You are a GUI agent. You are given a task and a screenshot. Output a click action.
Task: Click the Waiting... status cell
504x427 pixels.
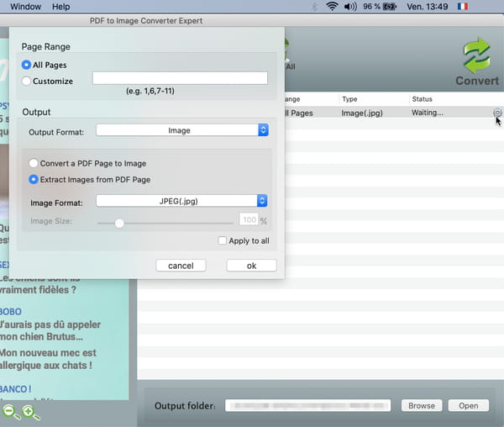[428, 113]
